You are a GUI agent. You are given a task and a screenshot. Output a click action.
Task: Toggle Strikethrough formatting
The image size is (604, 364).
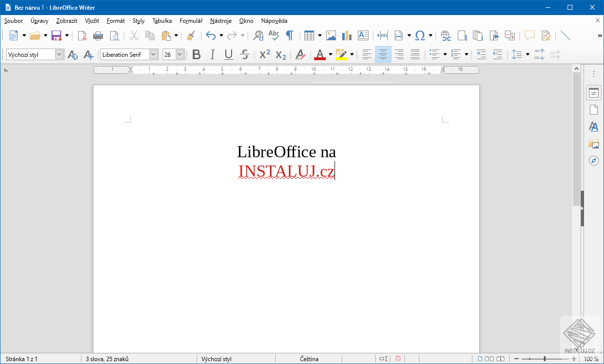pyautogui.click(x=245, y=54)
